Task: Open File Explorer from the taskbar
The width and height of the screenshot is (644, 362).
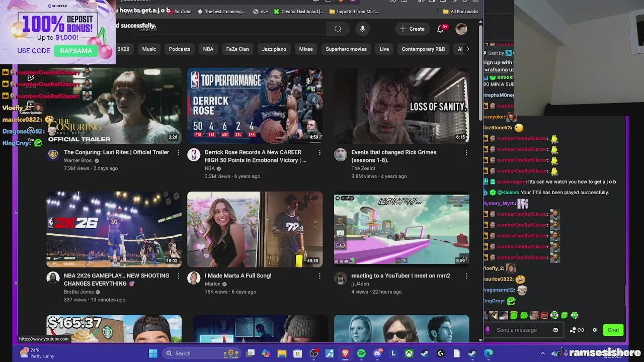Action: click(x=282, y=353)
